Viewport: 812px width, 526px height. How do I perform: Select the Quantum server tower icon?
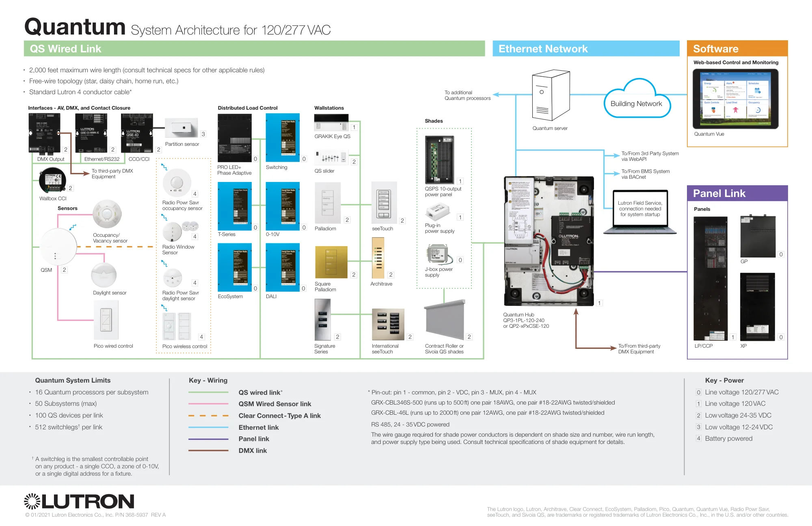[x=551, y=95]
